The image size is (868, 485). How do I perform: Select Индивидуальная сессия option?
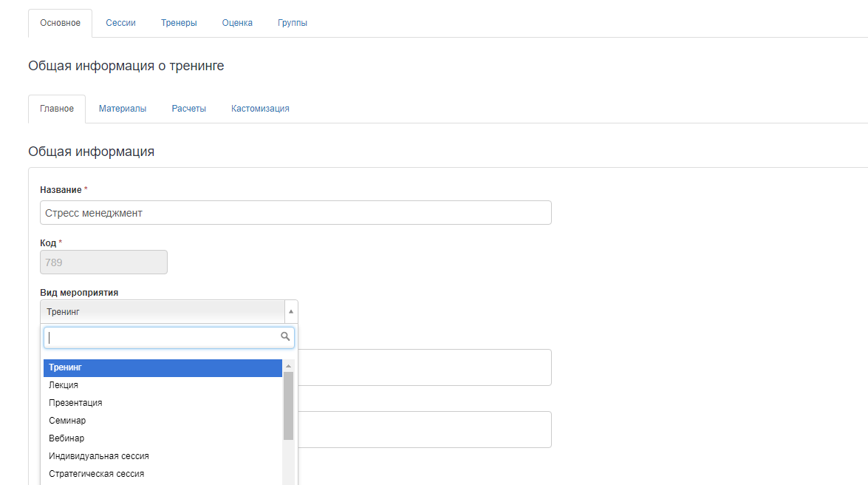pyautogui.click(x=163, y=456)
